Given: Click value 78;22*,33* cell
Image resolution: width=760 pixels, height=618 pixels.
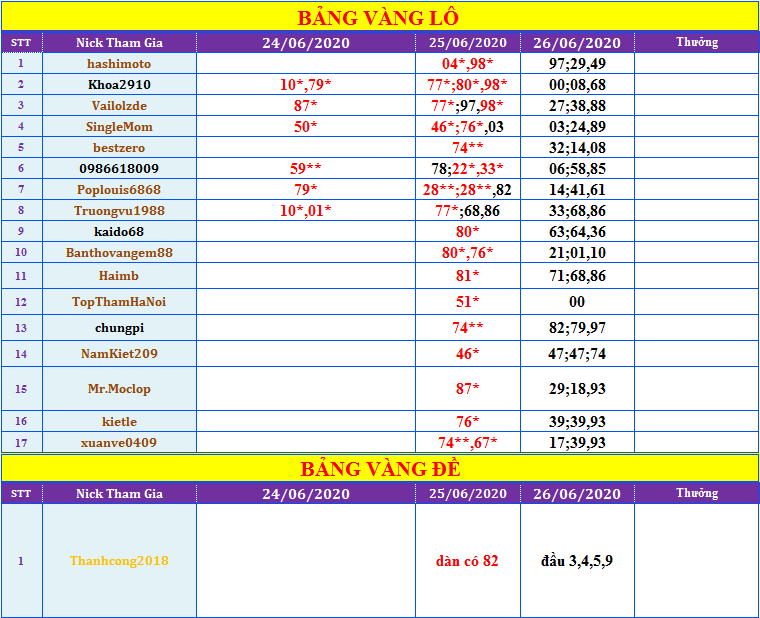Looking at the screenshot, I should [468, 169].
